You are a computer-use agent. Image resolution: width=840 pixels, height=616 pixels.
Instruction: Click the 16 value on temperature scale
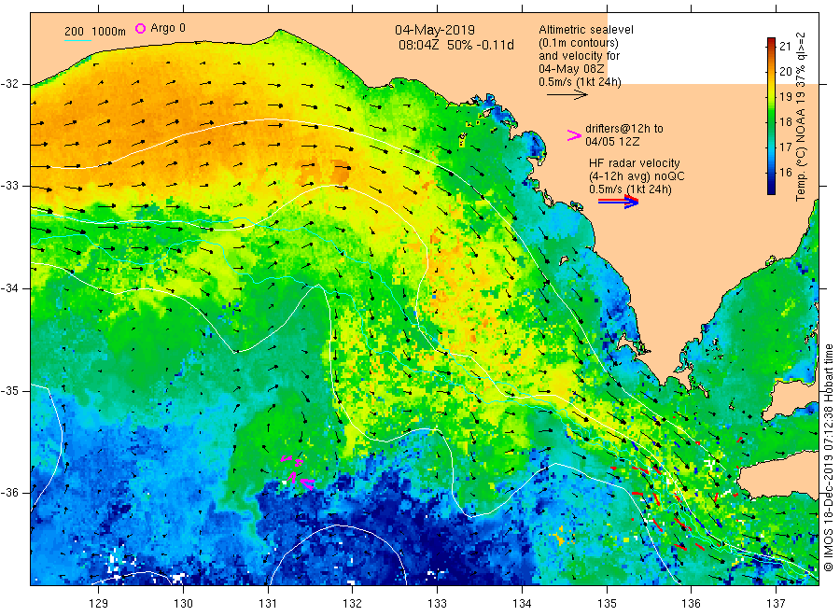(785, 172)
